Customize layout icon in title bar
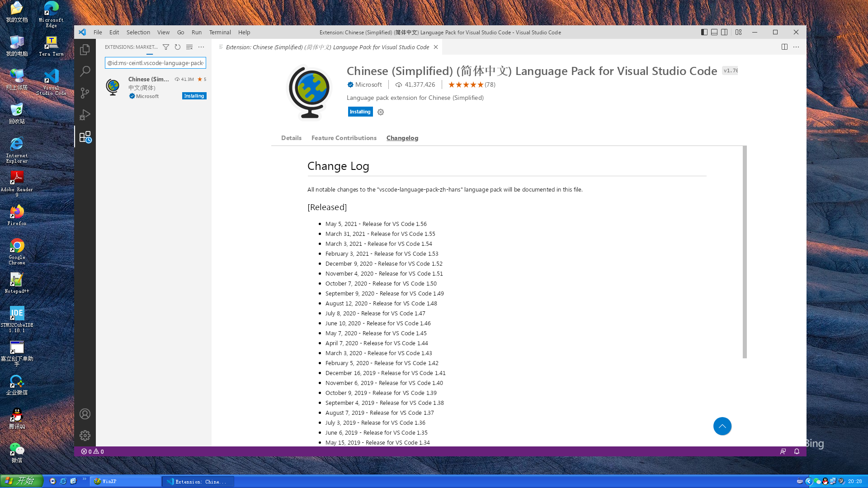The image size is (868, 488). (739, 32)
